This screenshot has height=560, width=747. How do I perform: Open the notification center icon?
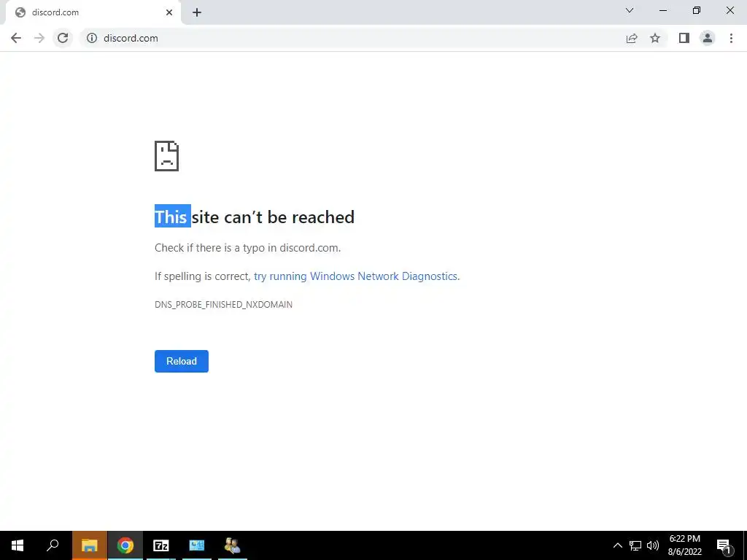tap(724, 545)
